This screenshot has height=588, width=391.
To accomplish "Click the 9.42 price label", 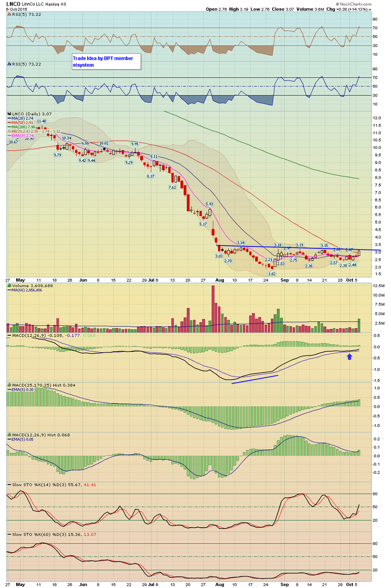I will point(82,160).
